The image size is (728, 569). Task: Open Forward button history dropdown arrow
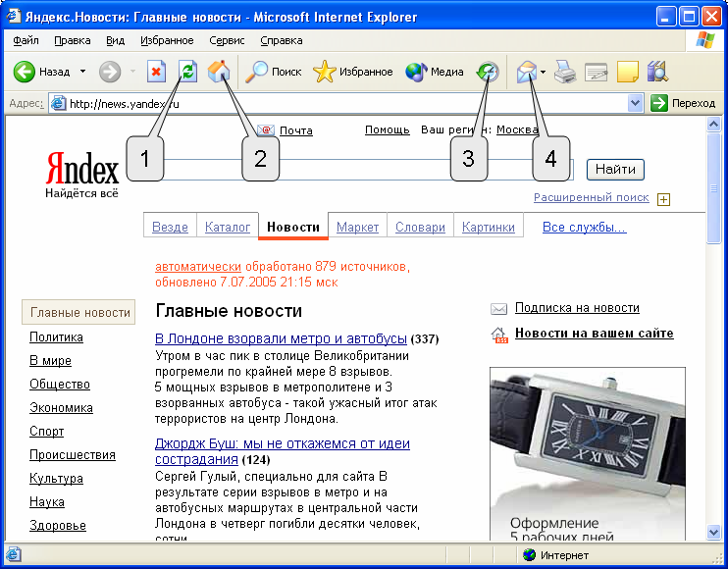click(132, 72)
